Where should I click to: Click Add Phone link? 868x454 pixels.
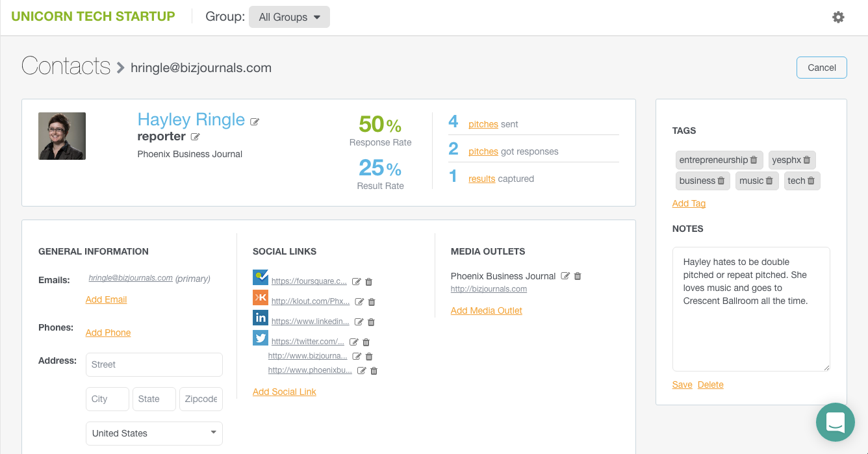(x=108, y=333)
